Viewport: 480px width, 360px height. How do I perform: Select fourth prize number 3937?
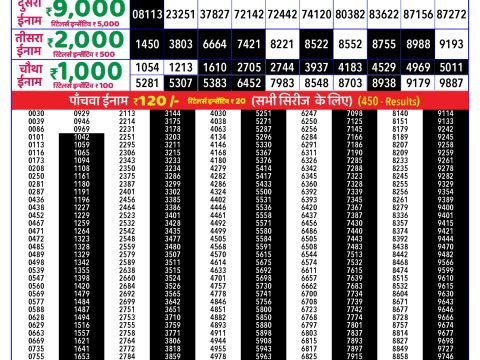click(316, 68)
